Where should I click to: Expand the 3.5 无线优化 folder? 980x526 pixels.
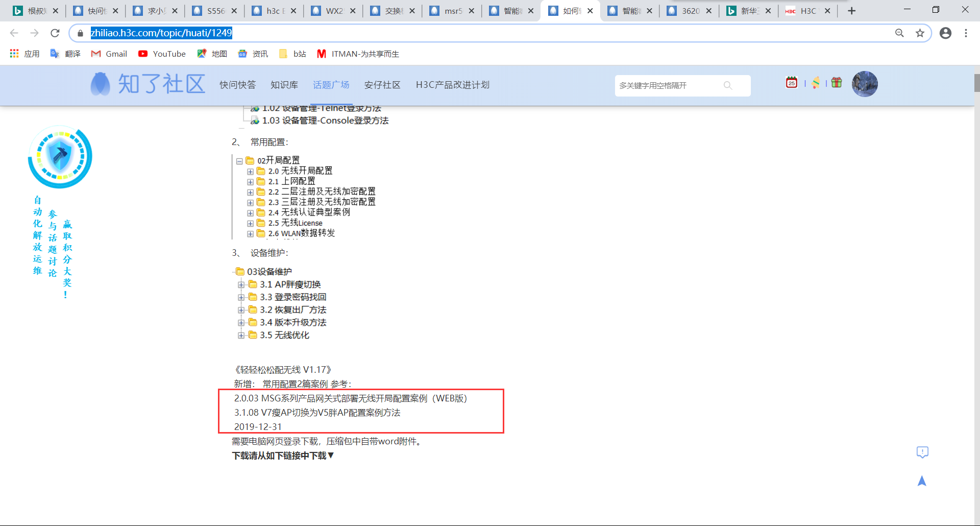point(241,336)
